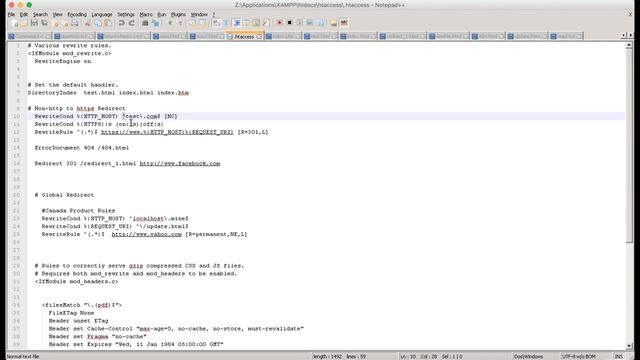Click the Copy toolbar icon
The width and height of the screenshot is (640, 360).
(x=98, y=23)
